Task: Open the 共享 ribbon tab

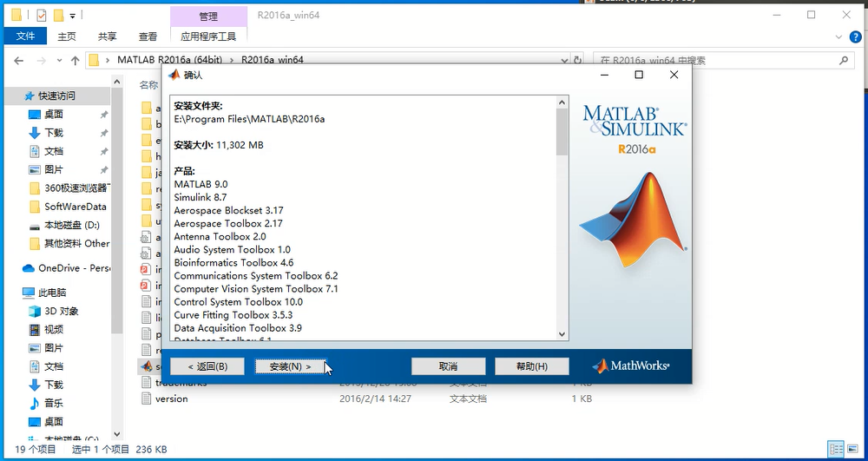Action: pyautogui.click(x=108, y=36)
